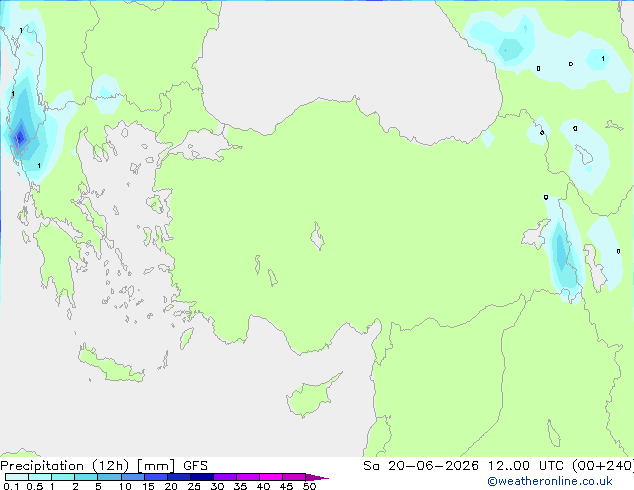Open the weatheronline.co.uk credit link
Image resolution: width=634 pixels, height=490 pixels.
(x=550, y=481)
